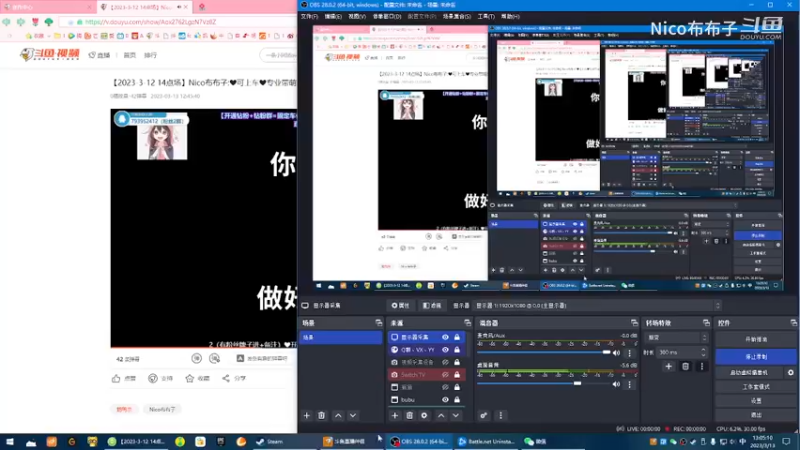Pop out the Audio Mixer dock icon

tap(634, 323)
